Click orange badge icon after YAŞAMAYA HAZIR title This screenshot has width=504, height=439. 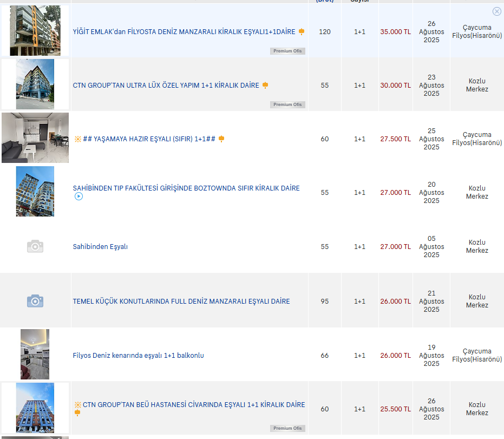pos(221,139)
